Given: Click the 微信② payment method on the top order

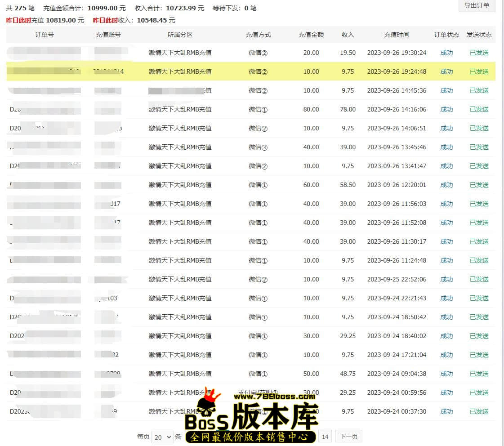Looking at the screenshot, I should tap(258, 53).
